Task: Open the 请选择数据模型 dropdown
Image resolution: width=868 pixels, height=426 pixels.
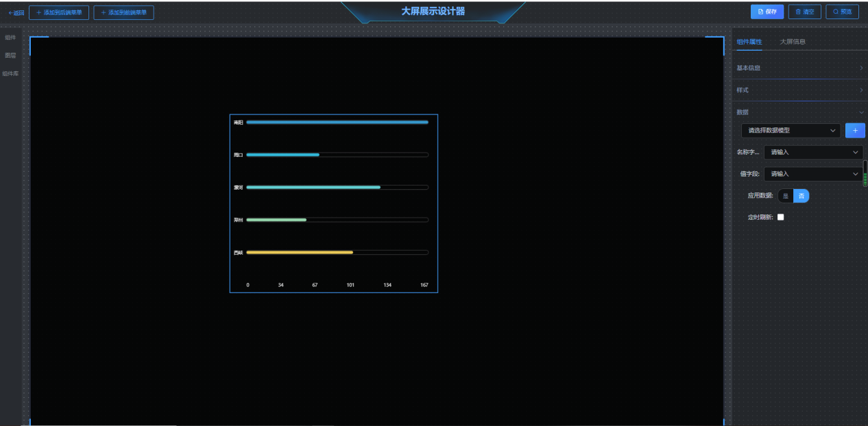Action: [791, 130]
